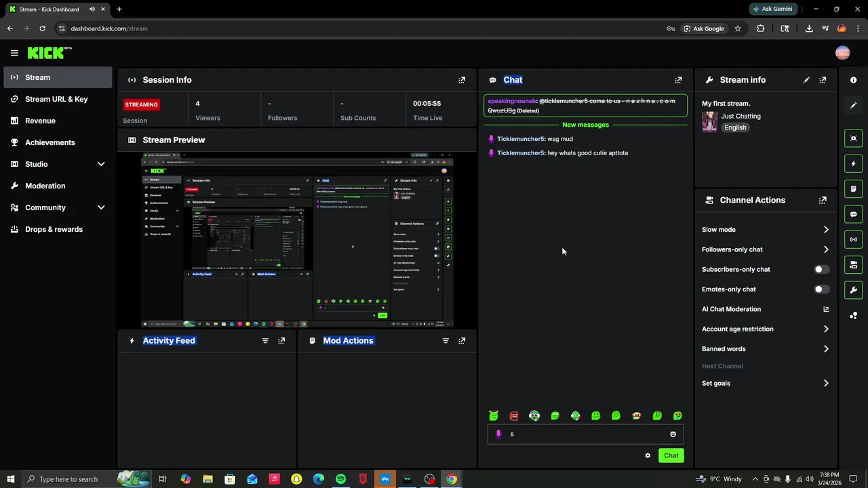Pop out the Mod Actions panel
This screenshot has height=488, width=868.
pyautogui.click(x=462, y=341)
